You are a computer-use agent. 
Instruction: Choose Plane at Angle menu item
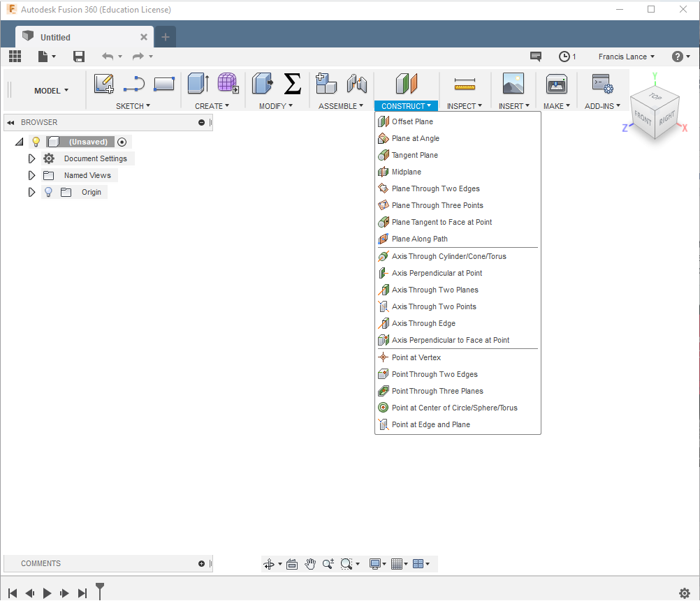point(458,138)
